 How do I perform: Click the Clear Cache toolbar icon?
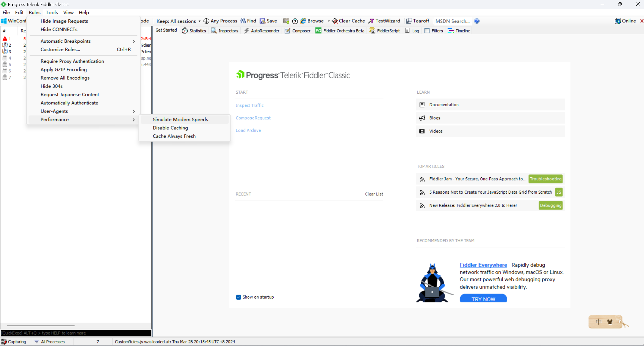click(x=335, y=21)
